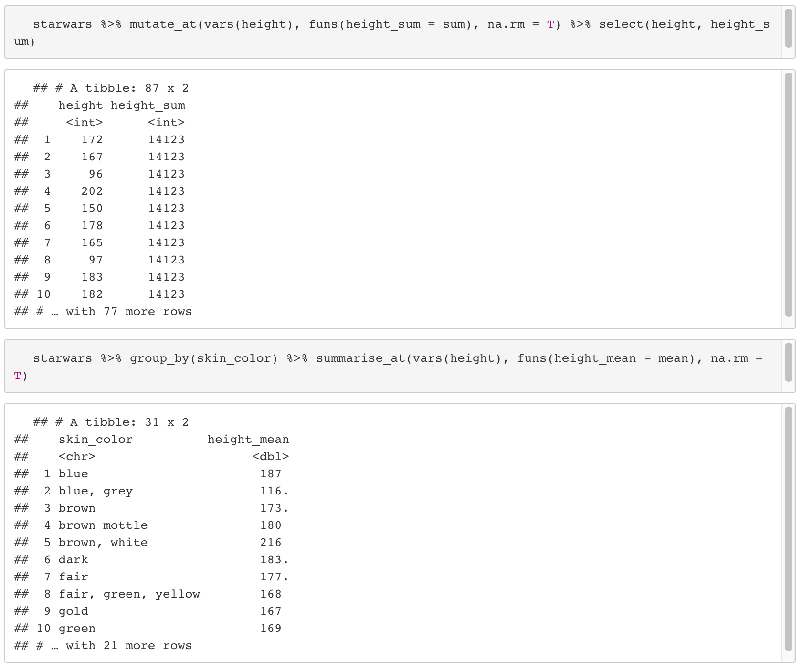
Task: Click the scrollbar of the 31 x 2 tibble output
Action: point(788,529)
